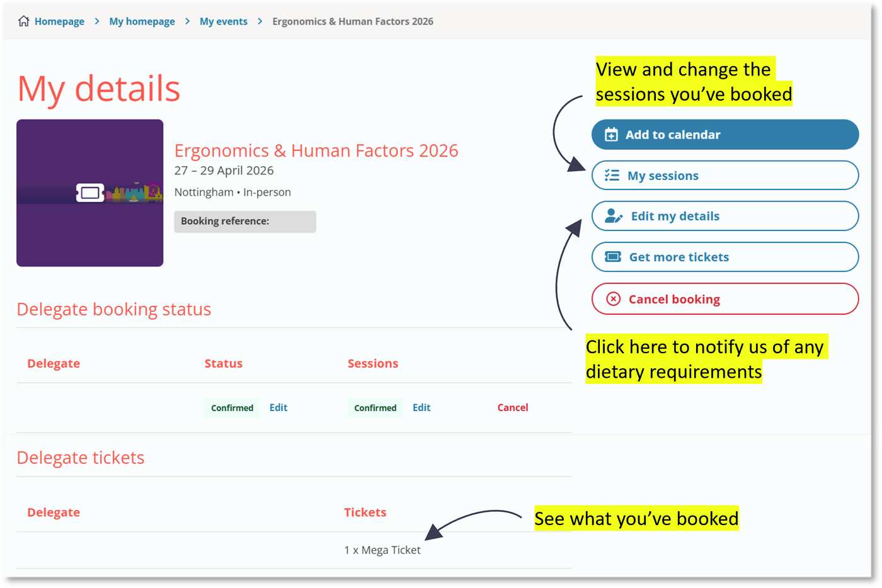Open the Homepage breadcrumb link

(59, 21)
